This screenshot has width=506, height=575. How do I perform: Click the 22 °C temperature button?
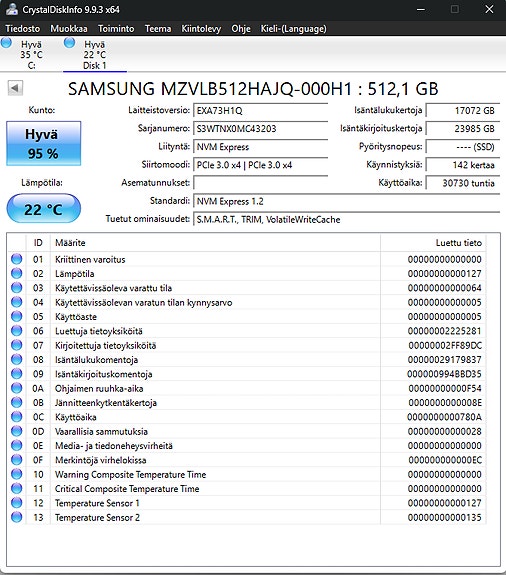[x=43, y=209]
